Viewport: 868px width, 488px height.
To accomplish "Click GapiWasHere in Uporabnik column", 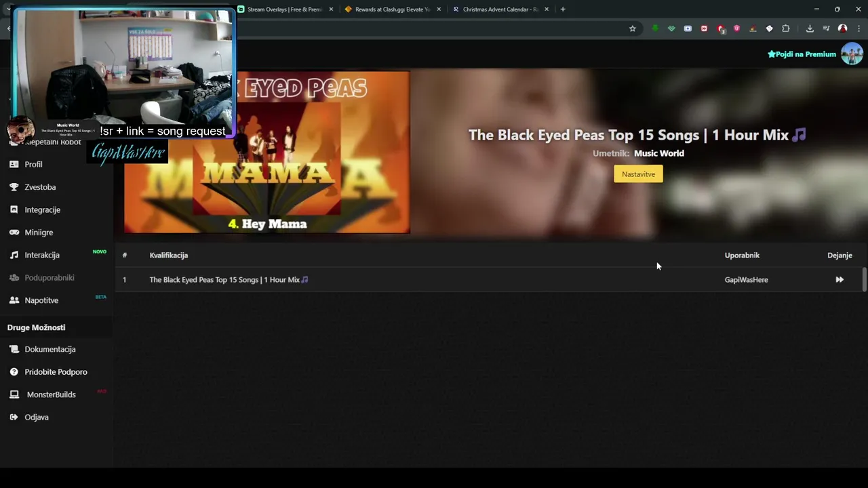I will (746, 279).
